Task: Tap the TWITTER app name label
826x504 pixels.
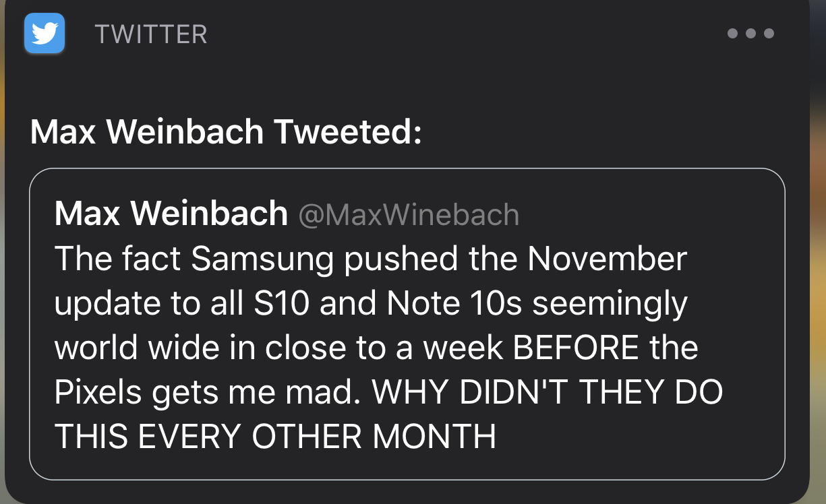Action: click(151, 34)
